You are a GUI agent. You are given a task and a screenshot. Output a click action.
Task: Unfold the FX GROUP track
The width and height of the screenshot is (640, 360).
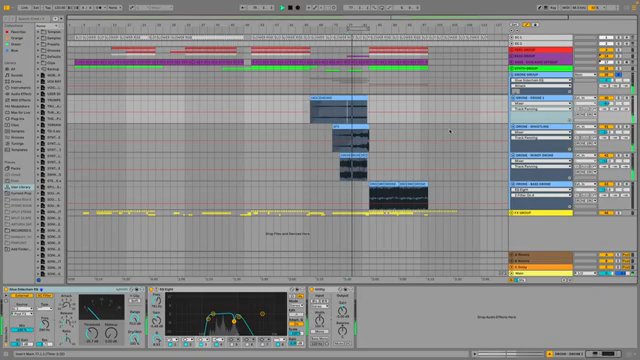click(511, 213)
